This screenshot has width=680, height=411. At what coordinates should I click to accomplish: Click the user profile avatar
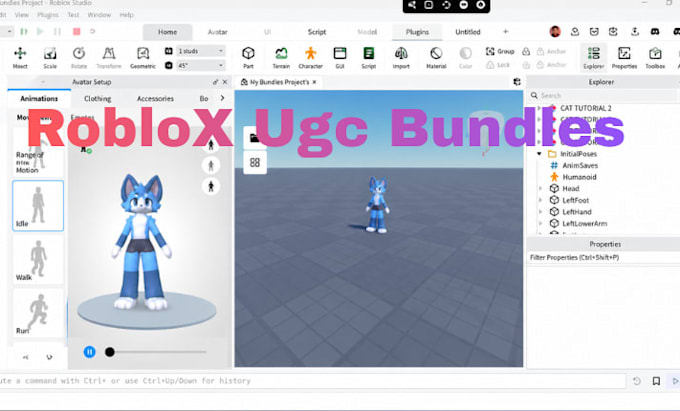click(555, 31)
